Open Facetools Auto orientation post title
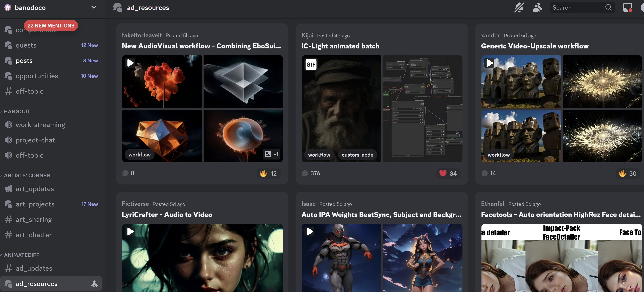This screenshot has height=292, width=644. click(x=561, y=214)
